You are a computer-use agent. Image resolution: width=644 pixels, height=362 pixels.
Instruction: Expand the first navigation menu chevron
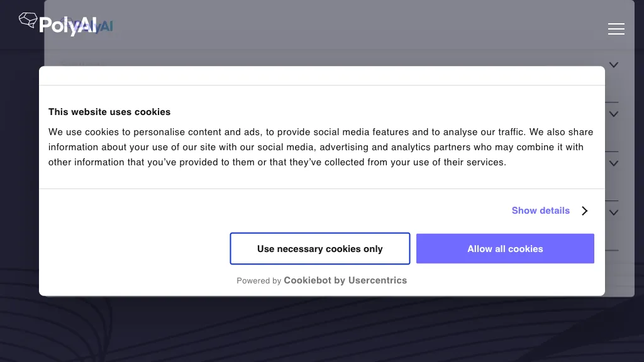point(614,65)
